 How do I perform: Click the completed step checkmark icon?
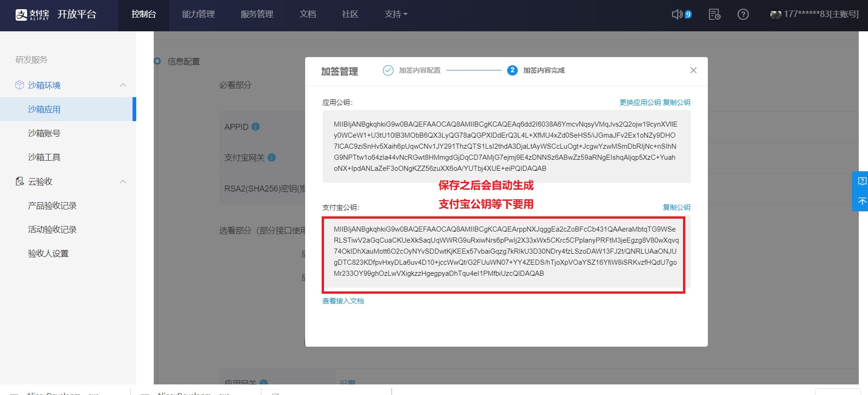(x=388, y=70)
